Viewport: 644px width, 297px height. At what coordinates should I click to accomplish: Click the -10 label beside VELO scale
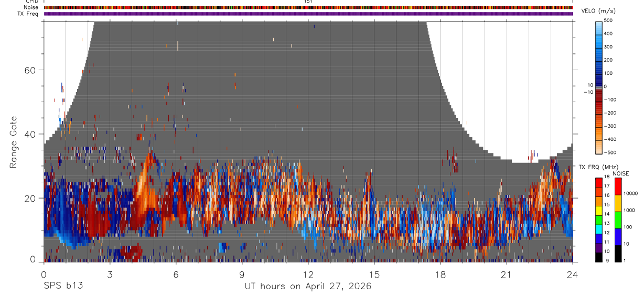tap(587, 92)
